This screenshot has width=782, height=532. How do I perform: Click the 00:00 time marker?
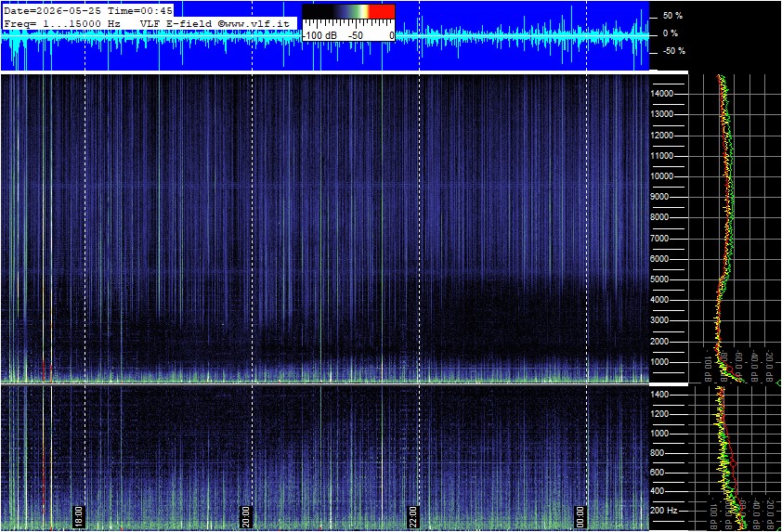580,516
